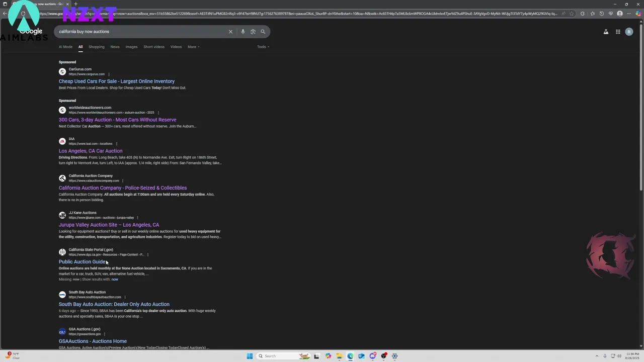Viewport: 644px width, 362px height.
Task: Open the Google account avatar menu
Action: (629, 32)
